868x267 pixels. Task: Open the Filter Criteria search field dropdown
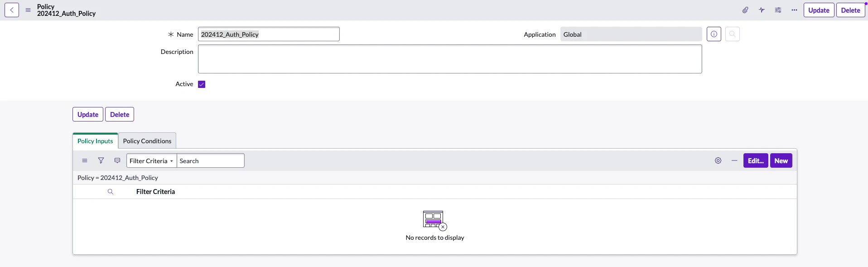(x=151, y=160)
